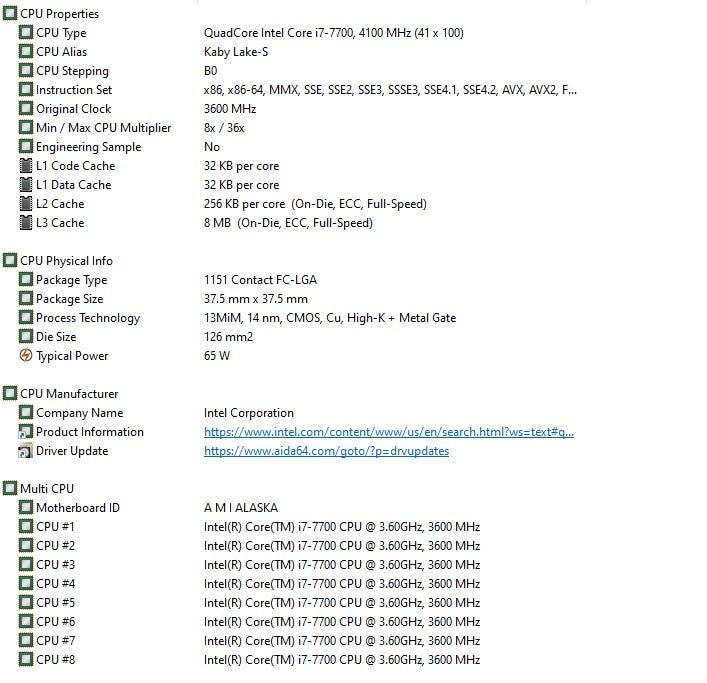Image resolution: width=707 pixels, height=683 pixels.
Task: Select the Kaby Lake-S value
Action: tap(236, 51)
